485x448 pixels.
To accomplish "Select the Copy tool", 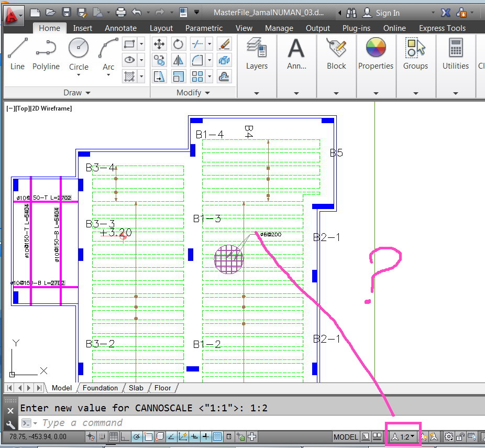I will [x=159, y=60].
